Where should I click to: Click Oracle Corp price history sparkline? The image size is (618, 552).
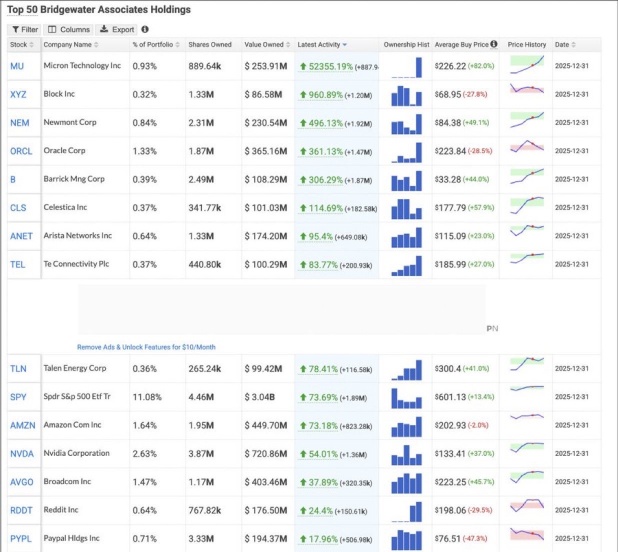click(527, 146)
